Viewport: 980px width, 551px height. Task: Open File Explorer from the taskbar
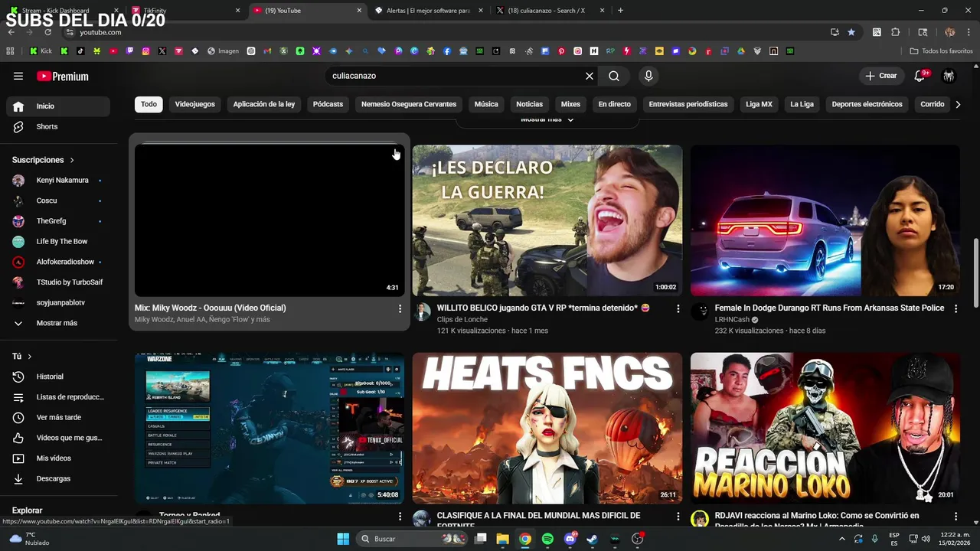(502, 539)
